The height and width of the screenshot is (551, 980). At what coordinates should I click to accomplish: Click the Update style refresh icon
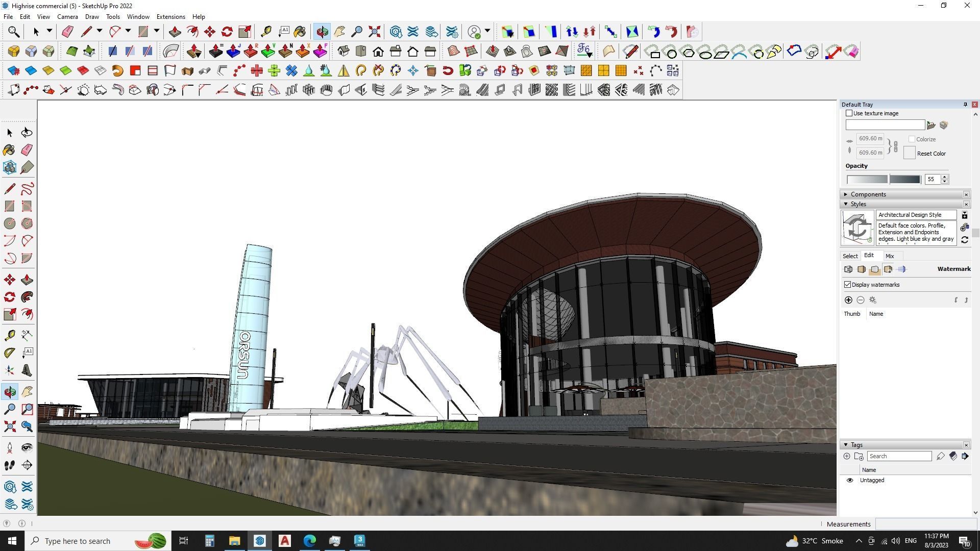click(x=965, y=240)
